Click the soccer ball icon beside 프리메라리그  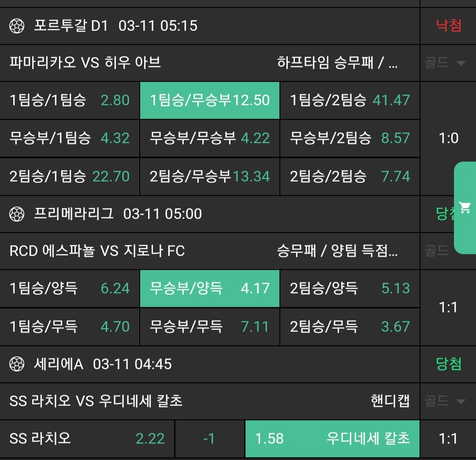tap(17, 214)
